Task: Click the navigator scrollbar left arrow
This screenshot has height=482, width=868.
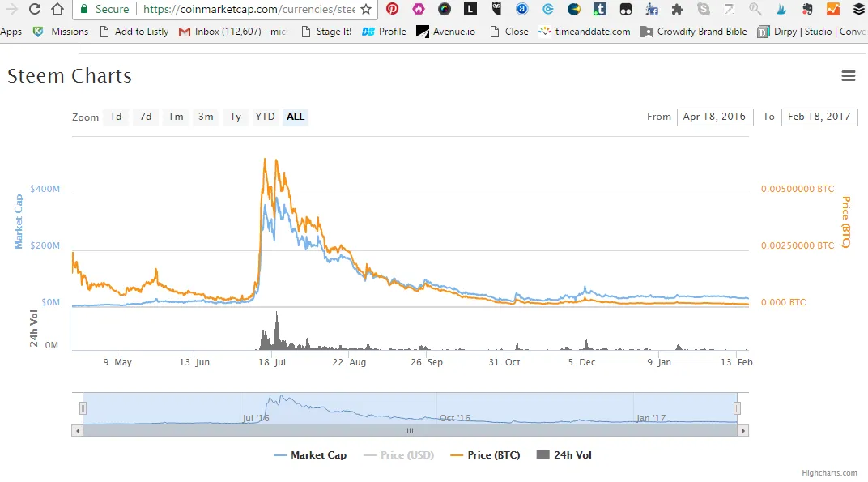Action: pos(78,430)
